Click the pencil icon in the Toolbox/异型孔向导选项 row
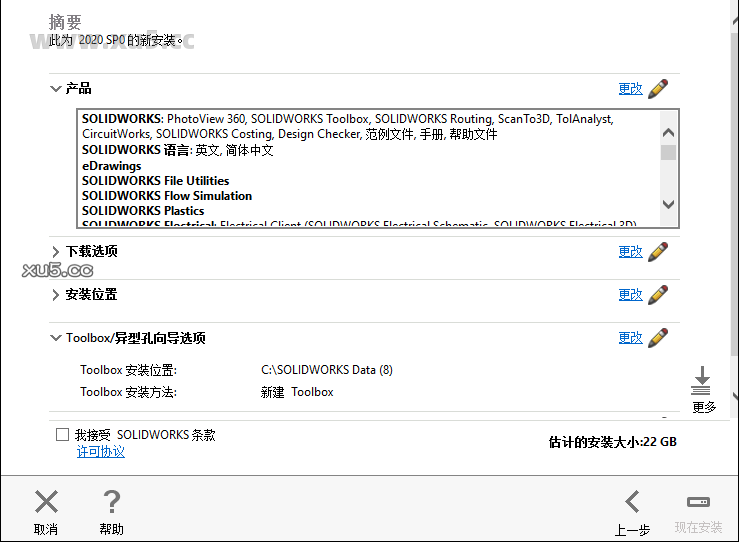The image size is (739, 542). 657,338
